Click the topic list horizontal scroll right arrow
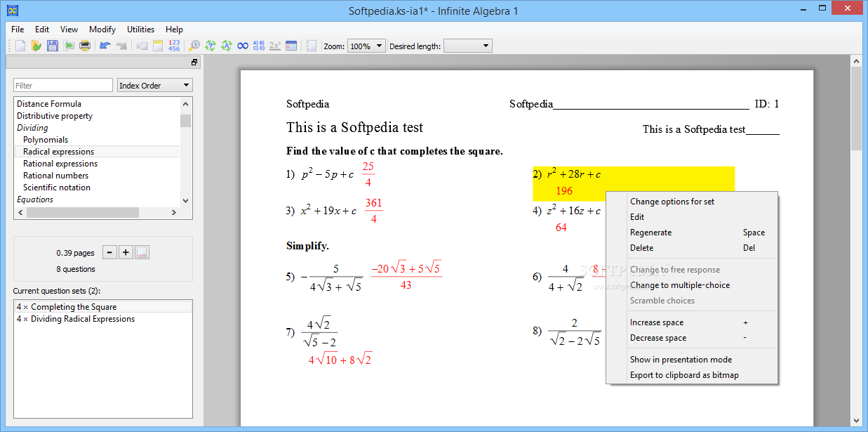This screenshot has height=432, width=868. tap(174, 212)
